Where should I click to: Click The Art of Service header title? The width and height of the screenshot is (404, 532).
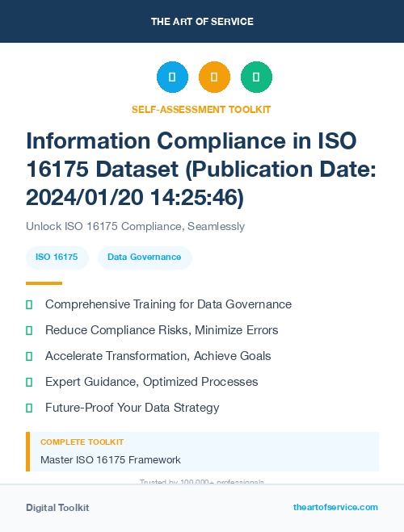coord(202,22)
